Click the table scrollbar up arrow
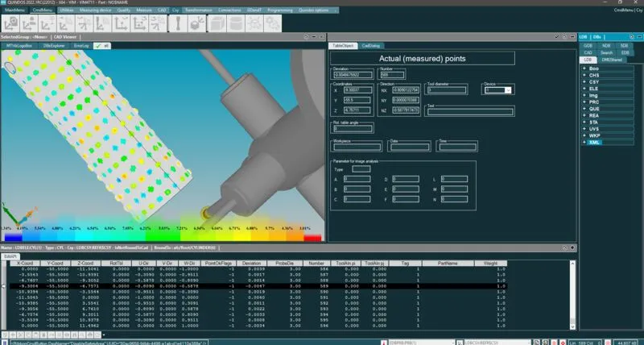This screenshot has height=345, width=644. coord(573,263)
